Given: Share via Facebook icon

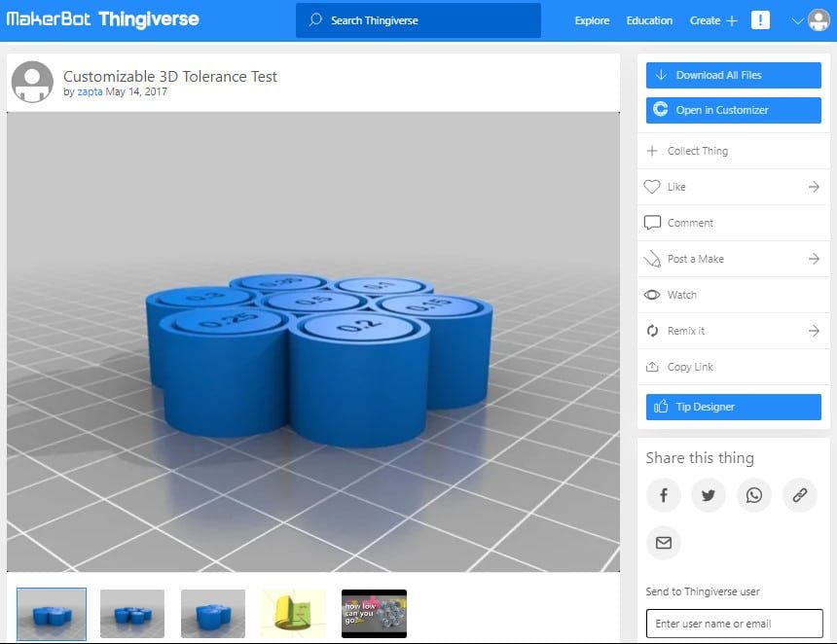Looking at the screenshot, I should (664, 495).
